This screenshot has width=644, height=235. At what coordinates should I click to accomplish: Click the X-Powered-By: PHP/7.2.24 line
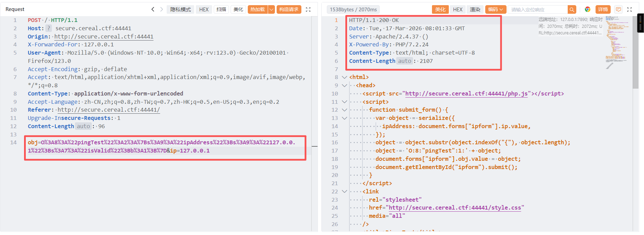coord(389,44)
